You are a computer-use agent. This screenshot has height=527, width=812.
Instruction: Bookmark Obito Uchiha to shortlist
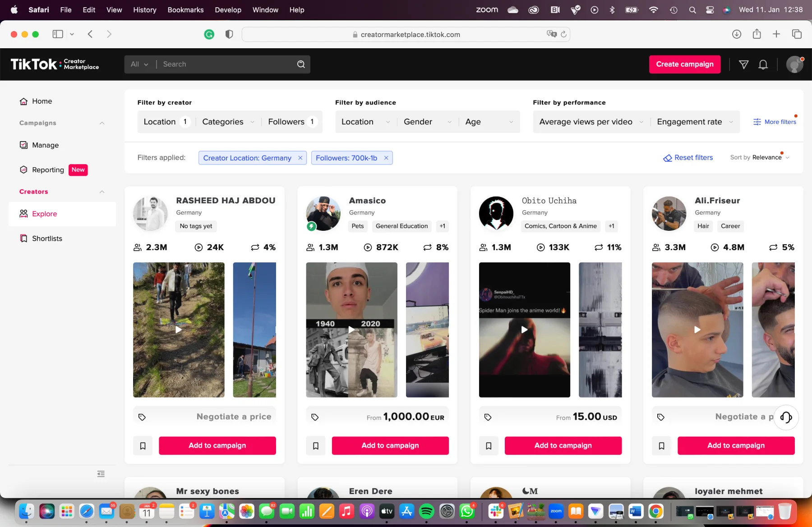[489, 446]
